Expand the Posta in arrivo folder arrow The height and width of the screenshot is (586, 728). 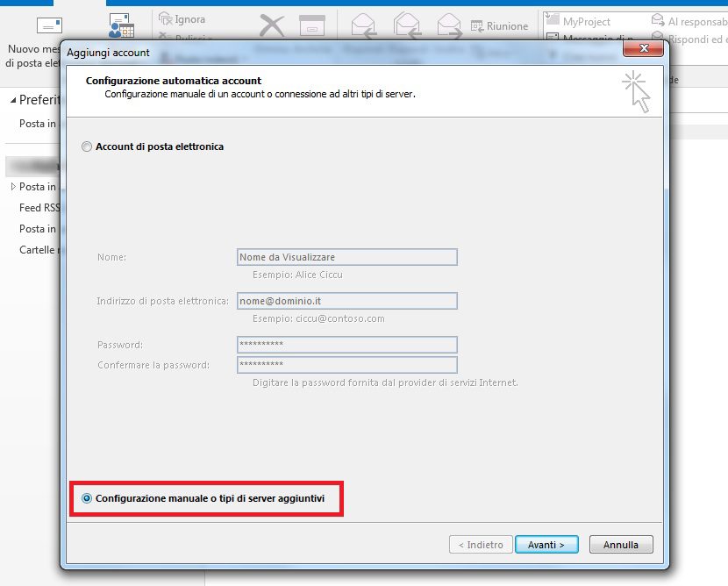13,187
